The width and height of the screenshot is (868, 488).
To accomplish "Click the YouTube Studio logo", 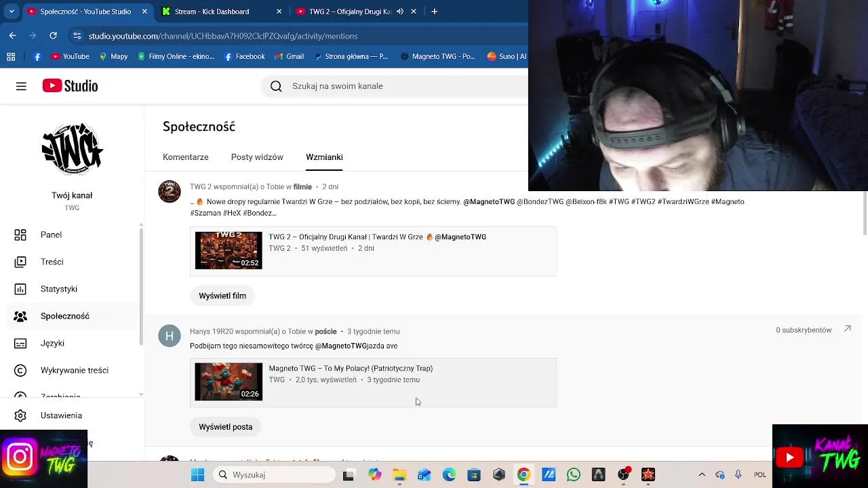I will point(70,86).
